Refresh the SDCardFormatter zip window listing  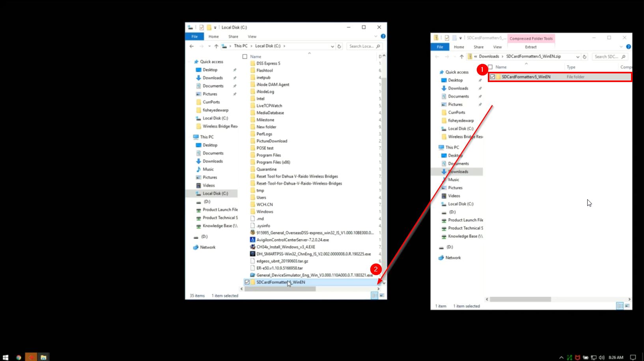pyautogui.click(x=584, y=56)
